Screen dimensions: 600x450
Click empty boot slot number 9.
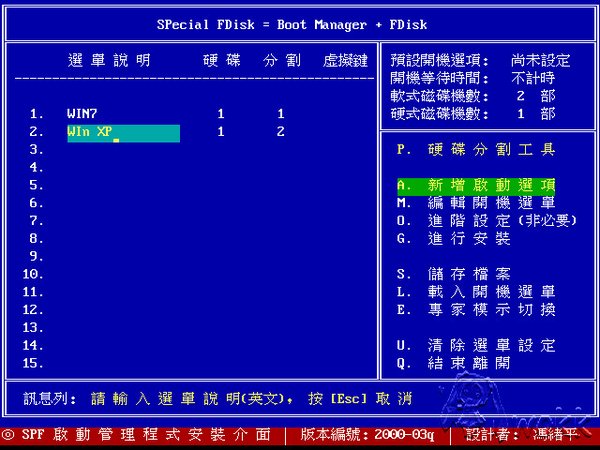(37, 256)
